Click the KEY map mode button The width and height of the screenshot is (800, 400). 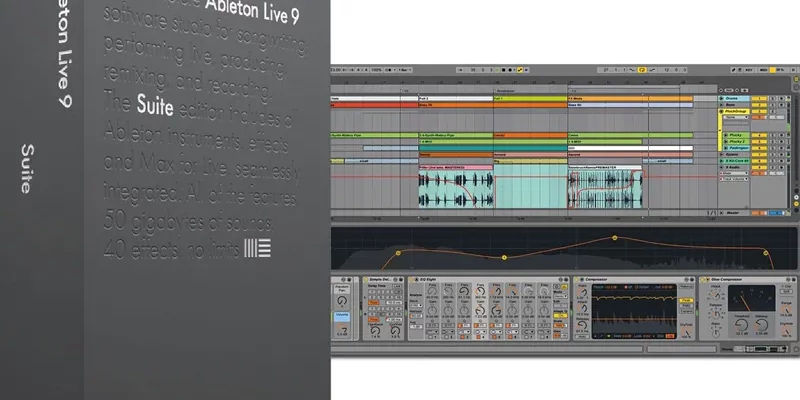click(748, 70)
